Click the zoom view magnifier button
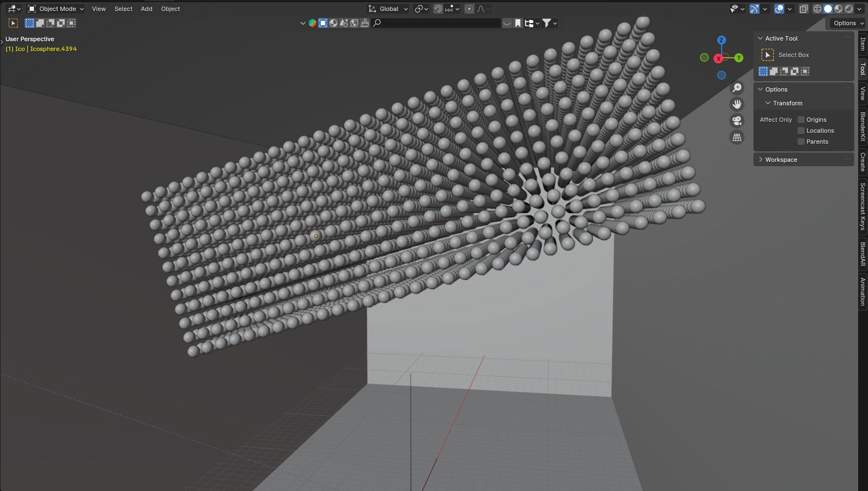Image resolution: width=868 pixels, height=491 pixels. [737, 88]
